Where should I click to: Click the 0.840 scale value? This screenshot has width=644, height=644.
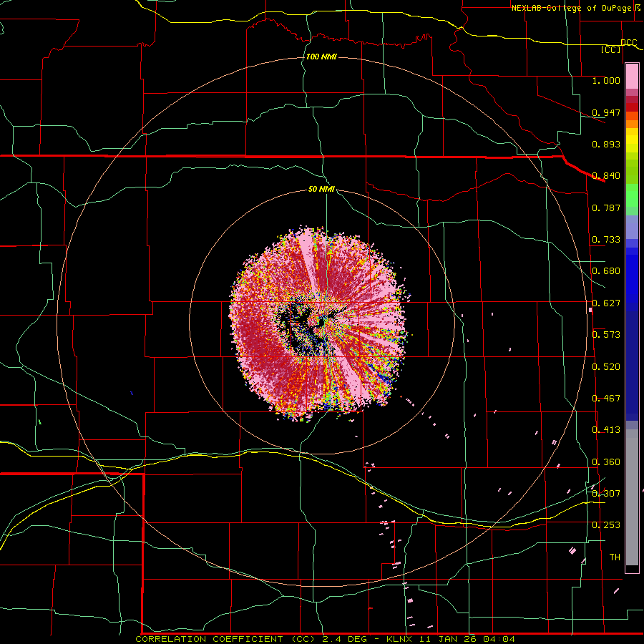[606, 176]
